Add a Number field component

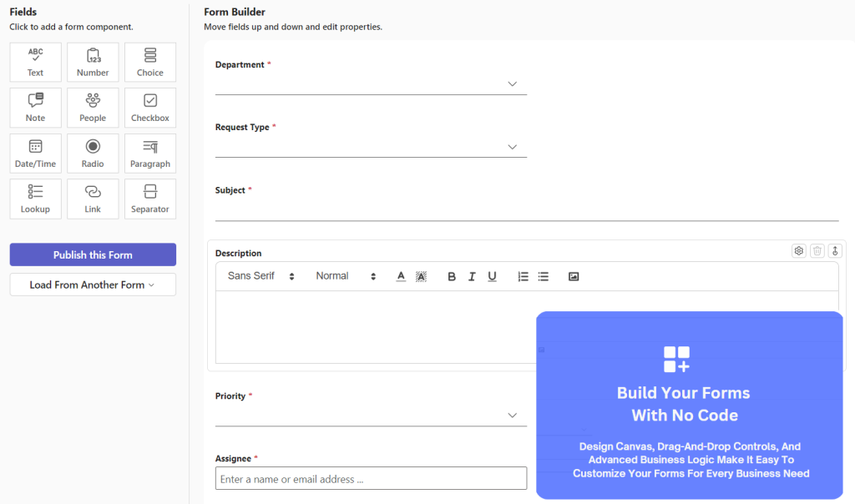point(93,62)
